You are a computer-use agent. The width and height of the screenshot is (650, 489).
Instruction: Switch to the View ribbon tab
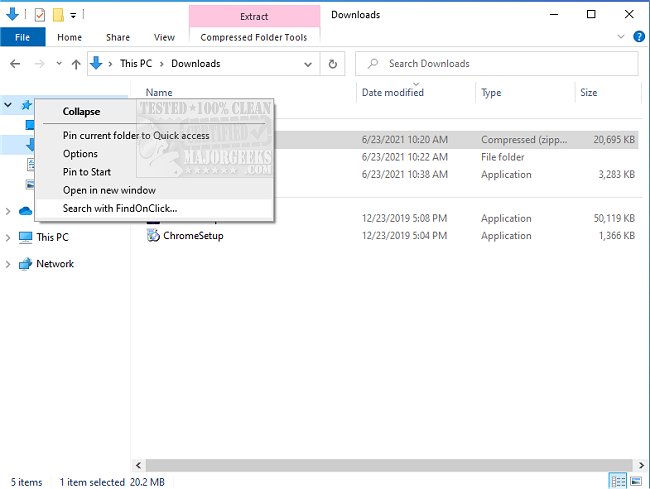pos(164,37)
